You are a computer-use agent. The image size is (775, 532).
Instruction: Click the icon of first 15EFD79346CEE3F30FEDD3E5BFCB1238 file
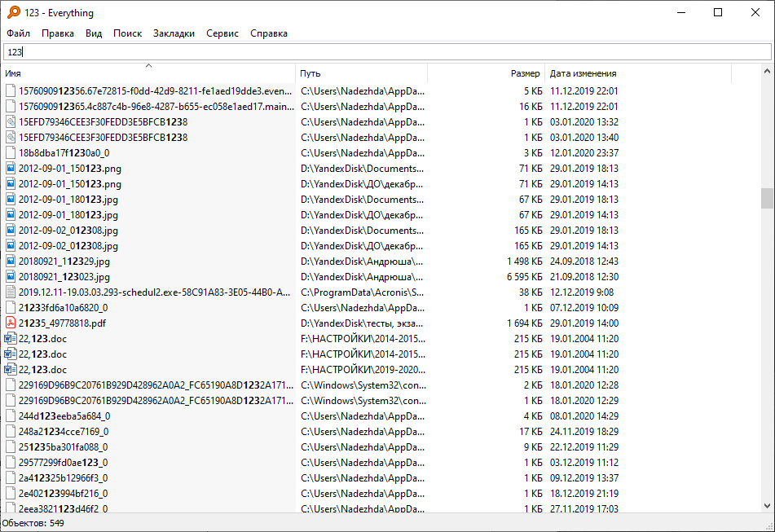[x=11, y=122]
